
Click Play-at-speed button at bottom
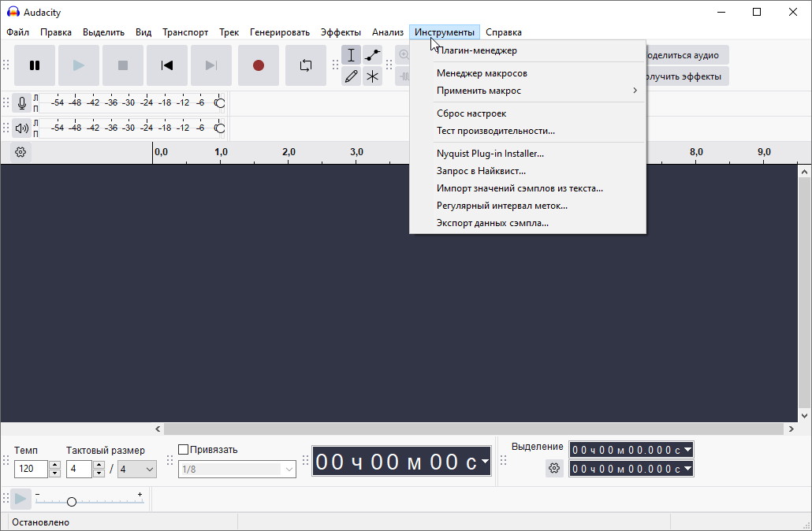pyautogui.click(x=20, y=499)
